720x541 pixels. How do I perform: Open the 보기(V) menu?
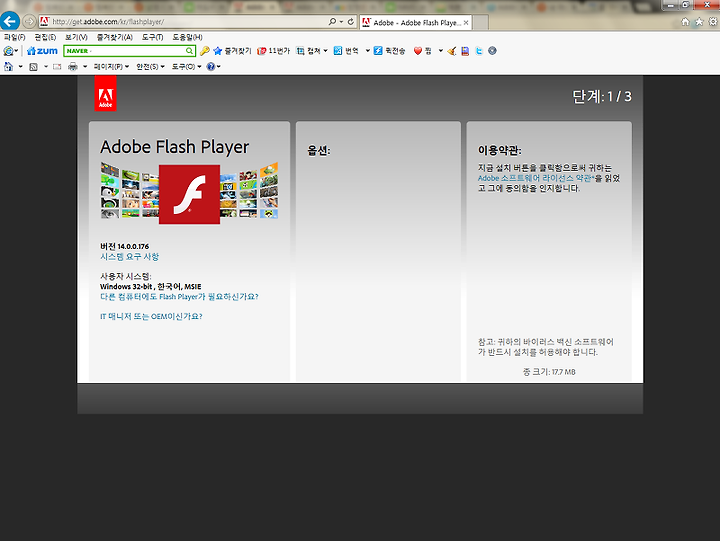pos(76,37)
